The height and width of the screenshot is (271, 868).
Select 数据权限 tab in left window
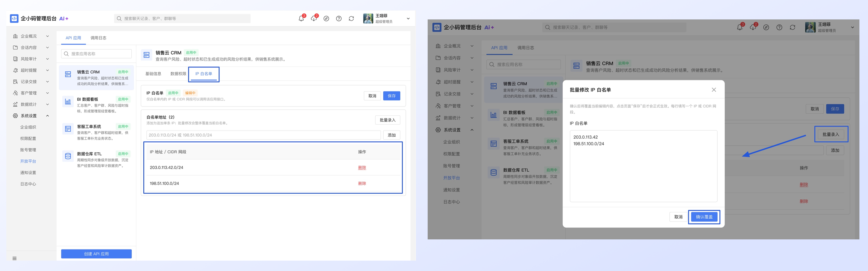click(178, 74)
